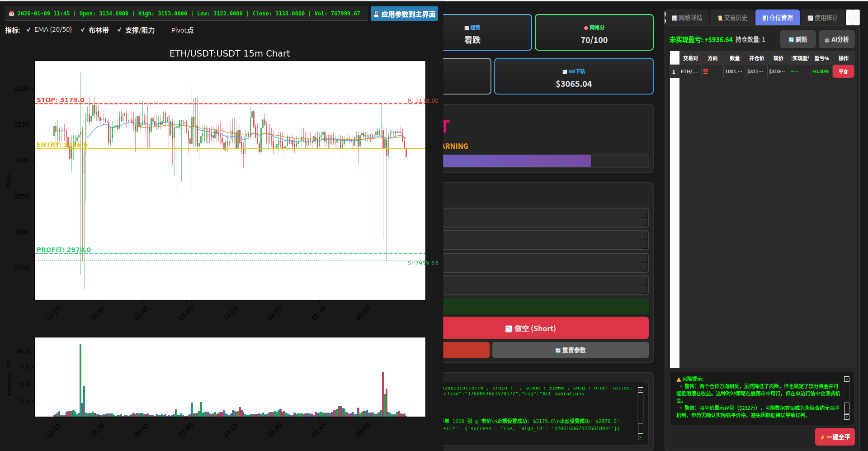Enable the Pivot点 checkbox
Viewport: 868px width, 451px height.
[x=166, y=30]
